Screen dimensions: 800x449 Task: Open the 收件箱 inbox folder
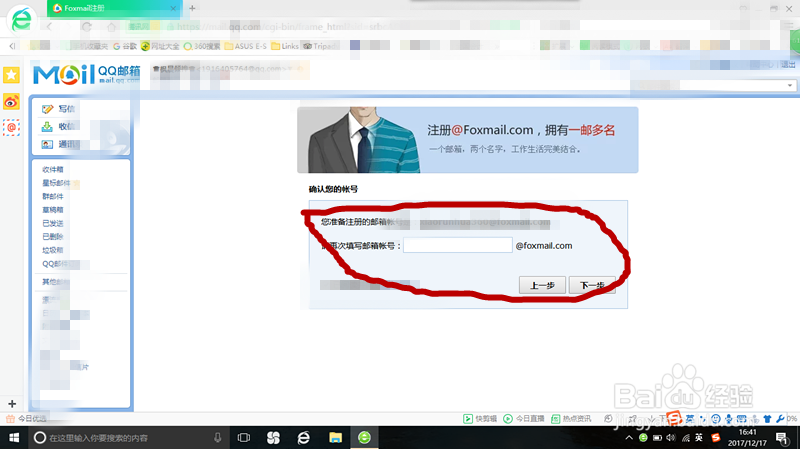pyautogui.click(x=53, y=169)
